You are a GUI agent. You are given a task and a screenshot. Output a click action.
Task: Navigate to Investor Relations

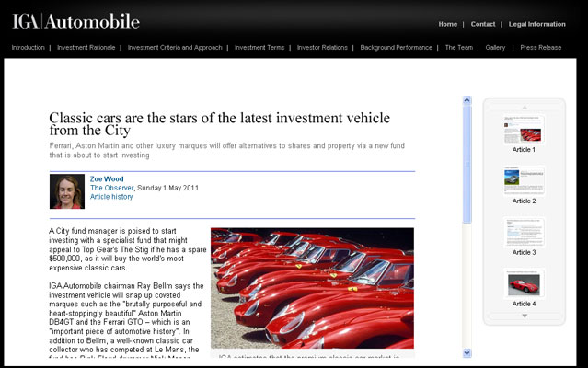(x=322, y=47)
